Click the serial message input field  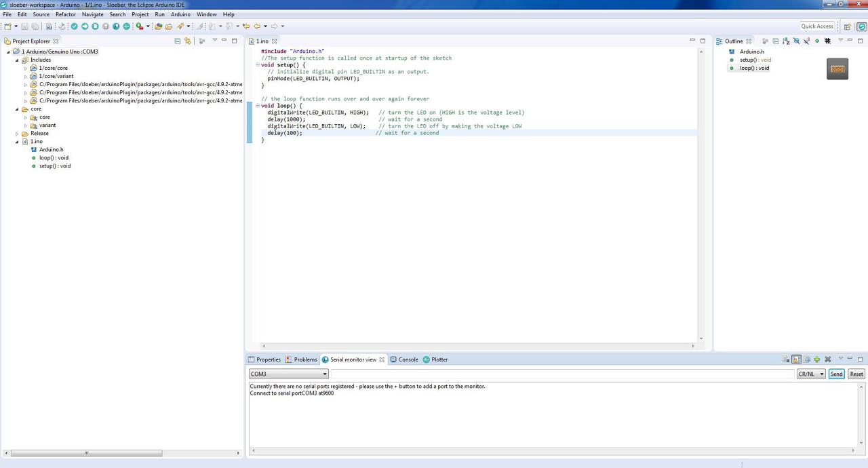[x=562, y=374]
